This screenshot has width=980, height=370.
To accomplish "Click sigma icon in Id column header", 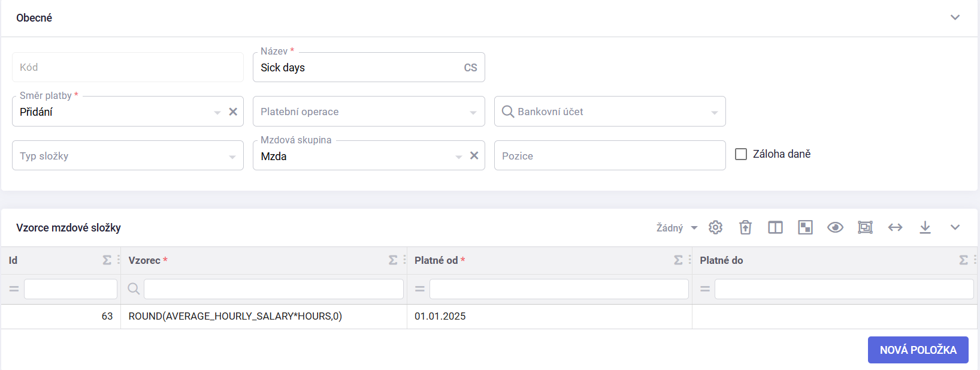I will pos(107,260).
